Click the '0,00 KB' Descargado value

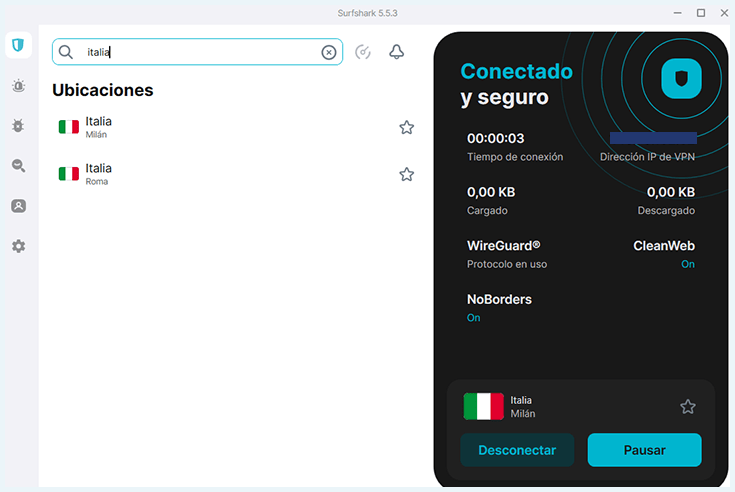click(671, 192)
